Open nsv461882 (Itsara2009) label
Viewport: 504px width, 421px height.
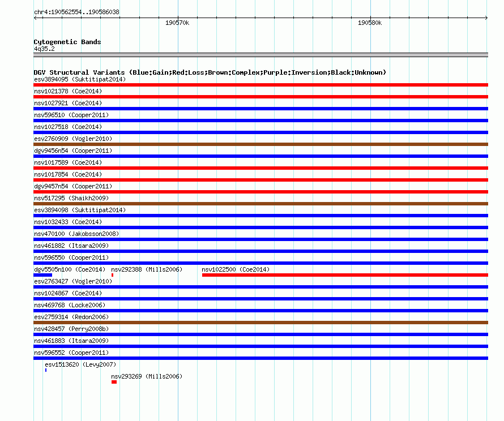click(x=71, y=246)
